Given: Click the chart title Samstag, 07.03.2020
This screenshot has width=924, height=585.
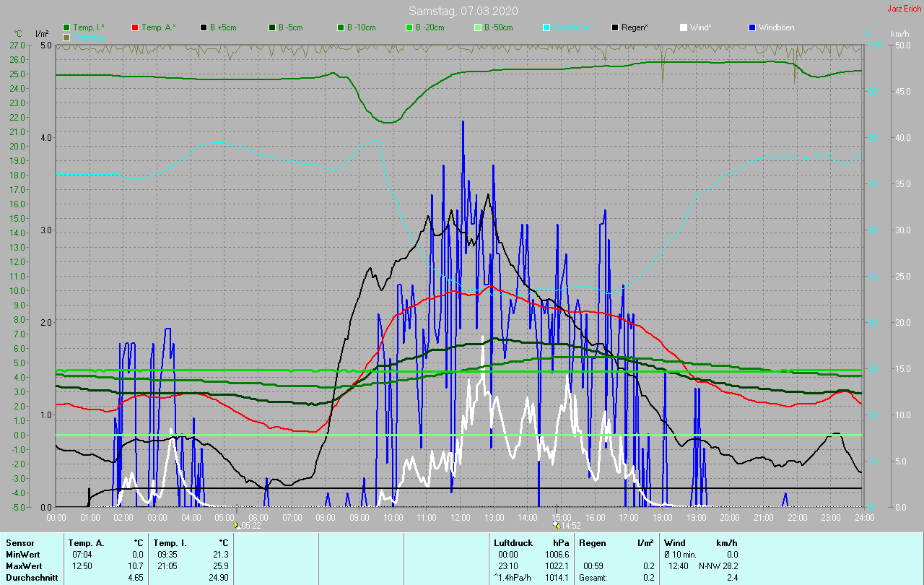Looking at the screenshot, I should [x=463, y=11].
